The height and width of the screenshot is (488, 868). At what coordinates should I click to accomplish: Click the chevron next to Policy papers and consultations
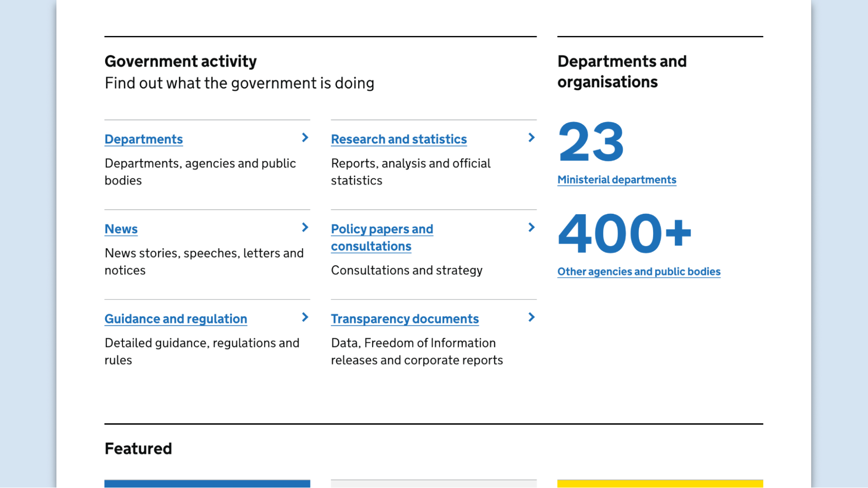tap(531, 227)
